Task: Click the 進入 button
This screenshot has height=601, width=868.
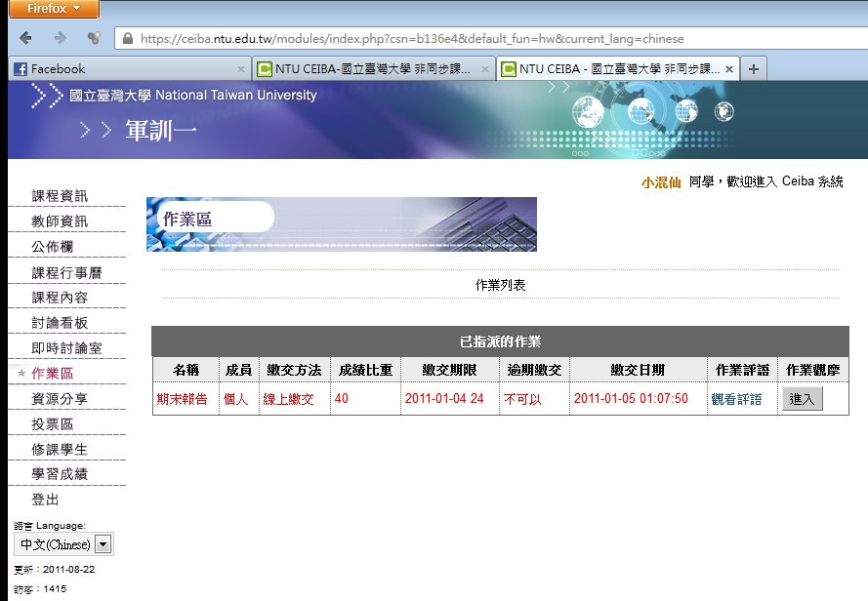Action: pos(803,398)
